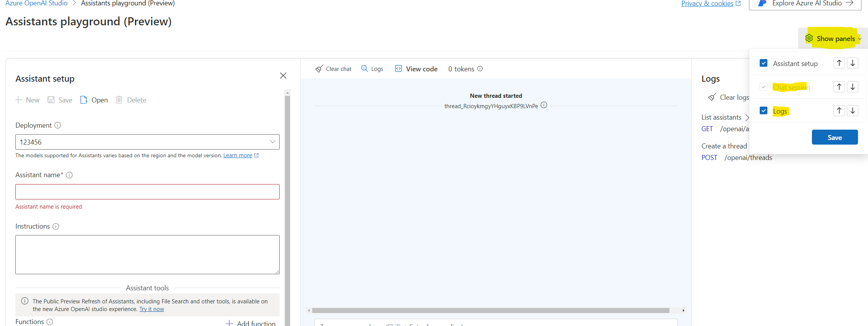Click into the Instructions text area
This screenshot has width=868, height=326.
147,255
